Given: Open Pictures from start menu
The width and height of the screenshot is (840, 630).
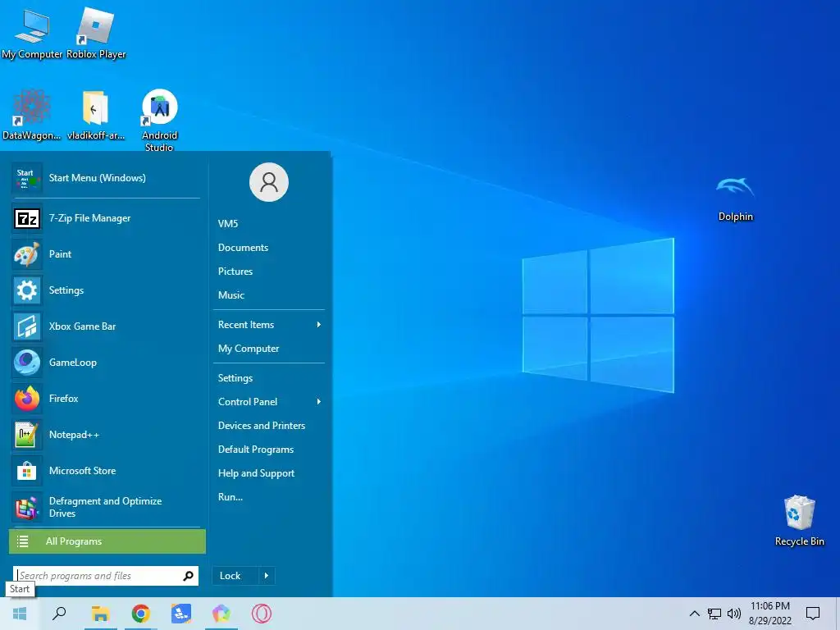Looking at the screenshot, I should pos(235,271).
